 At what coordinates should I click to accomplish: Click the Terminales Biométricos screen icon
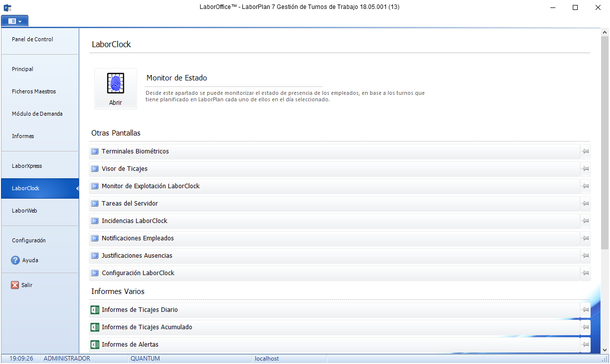tap(95, 151)
